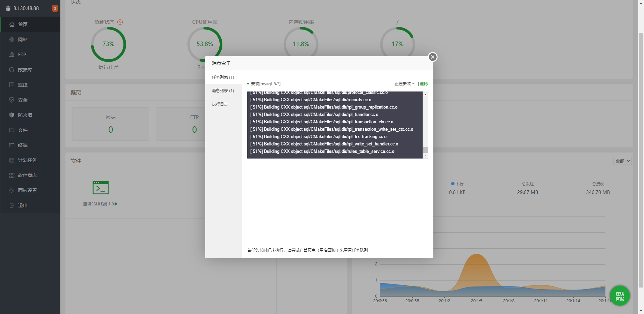Click the install log scrollbar down arrow
The image size is (644, 314).
(425, 156)
